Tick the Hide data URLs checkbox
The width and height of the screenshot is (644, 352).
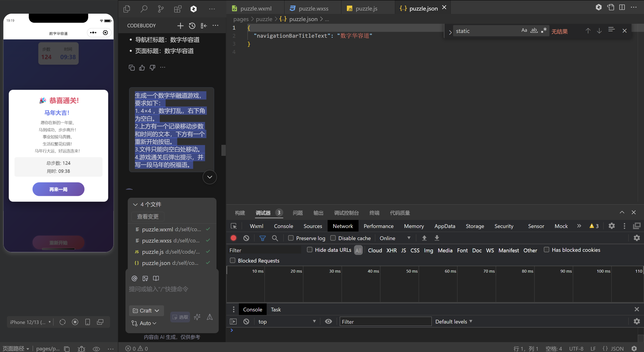pyautogui.click(x=310, y=250)
